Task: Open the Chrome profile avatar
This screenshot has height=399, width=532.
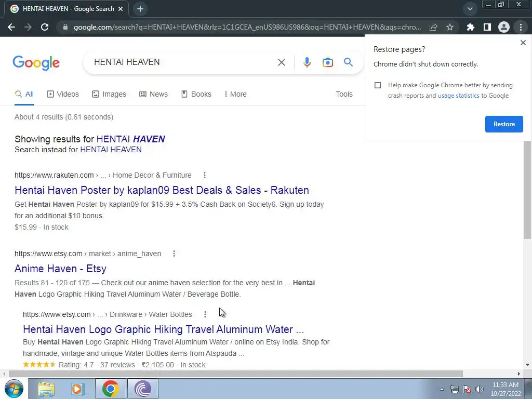Action: pos(504,27)
